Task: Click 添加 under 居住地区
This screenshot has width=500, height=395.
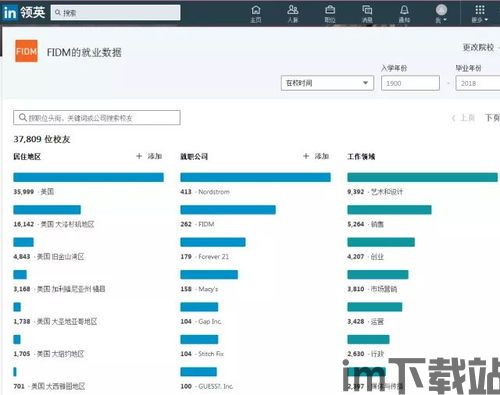Action: point(149,156)
